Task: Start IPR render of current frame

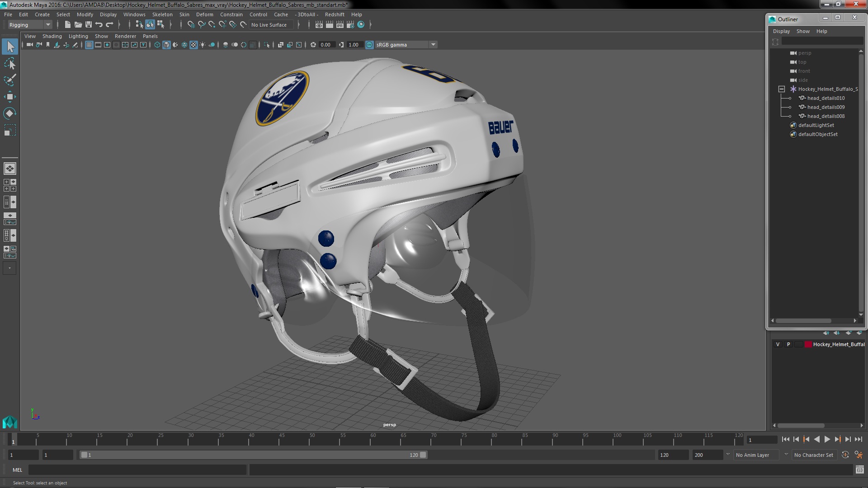Action: pos(340,25)
